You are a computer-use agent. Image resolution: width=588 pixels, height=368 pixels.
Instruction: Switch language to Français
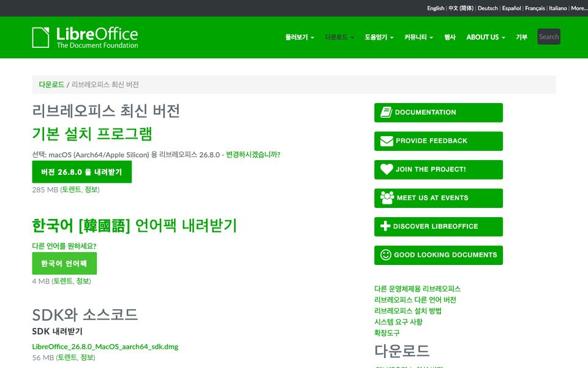[x=535, y=8]
